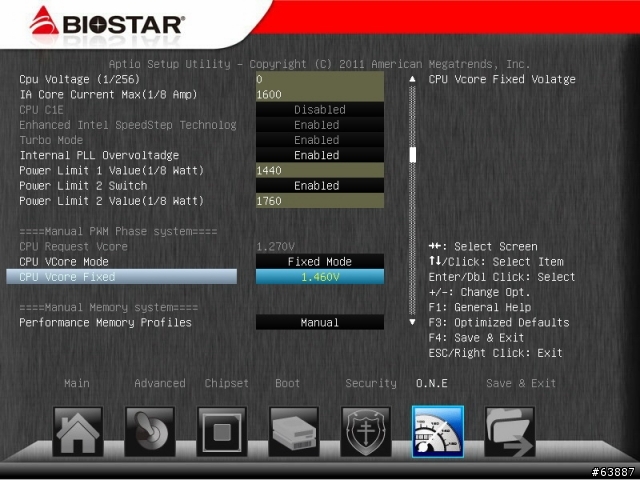
Task: Click Manual PWM Phase system heading
Action: [x=118, y=231]
